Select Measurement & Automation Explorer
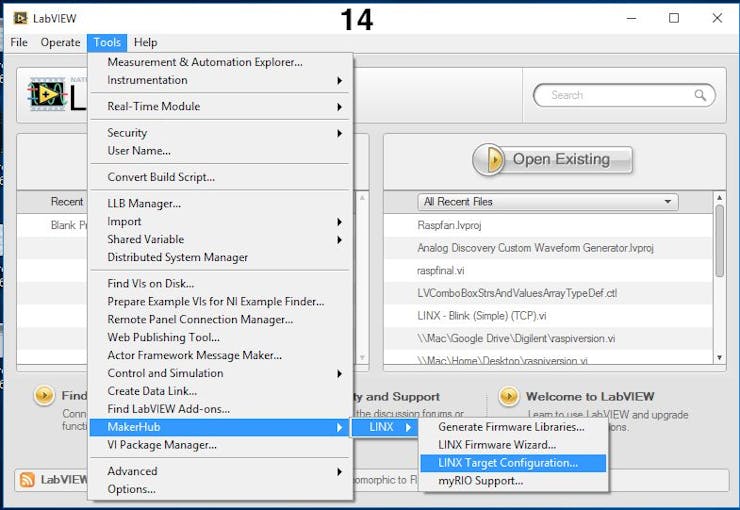The image size is (740, 510). 221,62
